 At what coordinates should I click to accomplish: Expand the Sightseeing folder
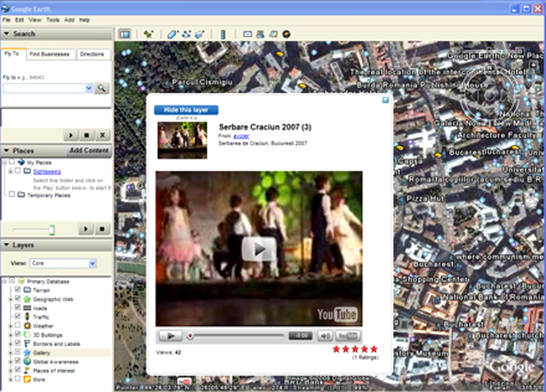10,171
